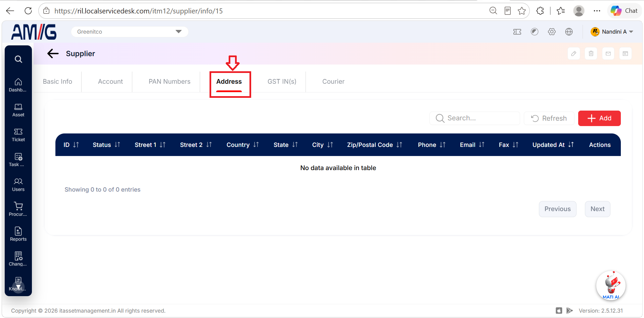Switch to the Basic Info tab
Screen dimensions: 644x318
57,82
